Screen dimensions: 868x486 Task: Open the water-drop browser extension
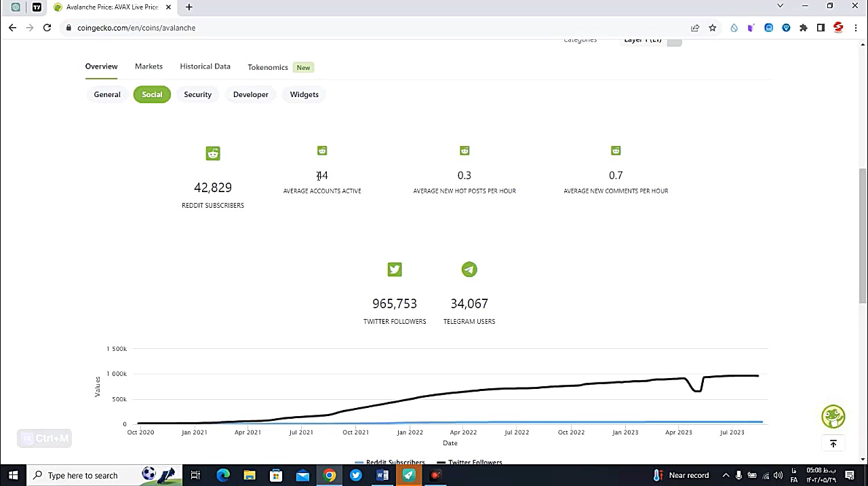coord(734,28)
